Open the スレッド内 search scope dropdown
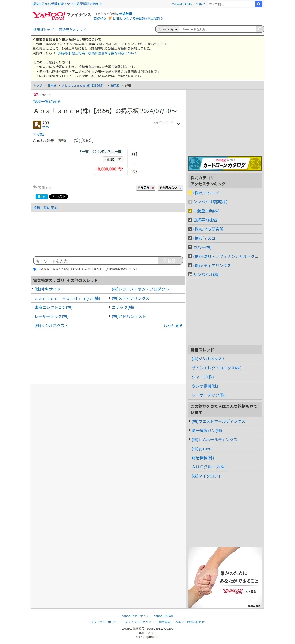Viewport: 295px width, 644px height. tap(168, 29)
